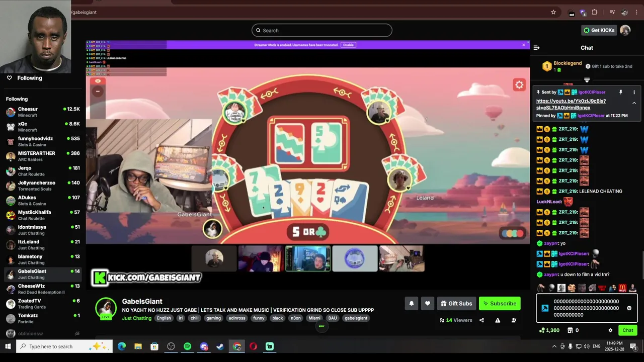Open the Get KICKs button
Image resolution: width=644 pixels, height=362 pixels.
point(599,30)
